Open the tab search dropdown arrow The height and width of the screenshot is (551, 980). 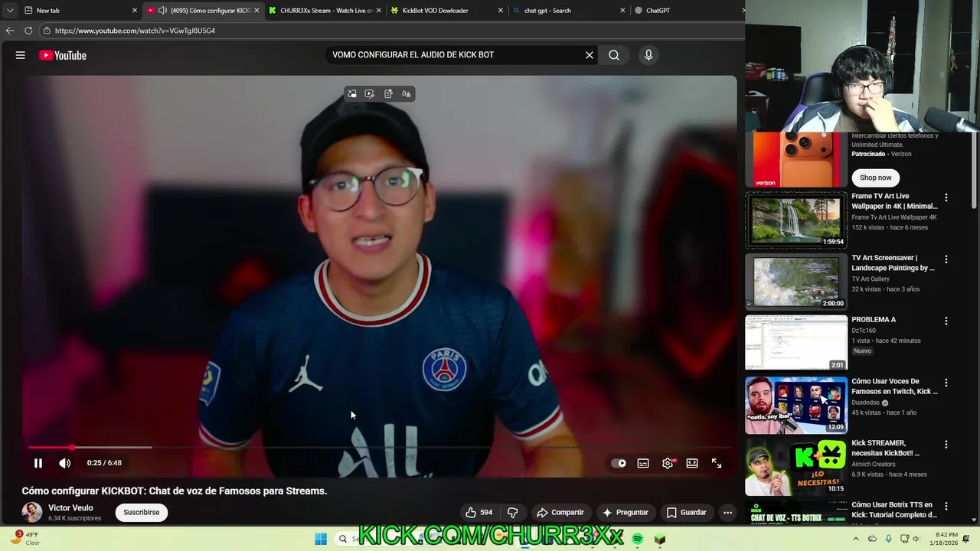(x=9, y=11)
